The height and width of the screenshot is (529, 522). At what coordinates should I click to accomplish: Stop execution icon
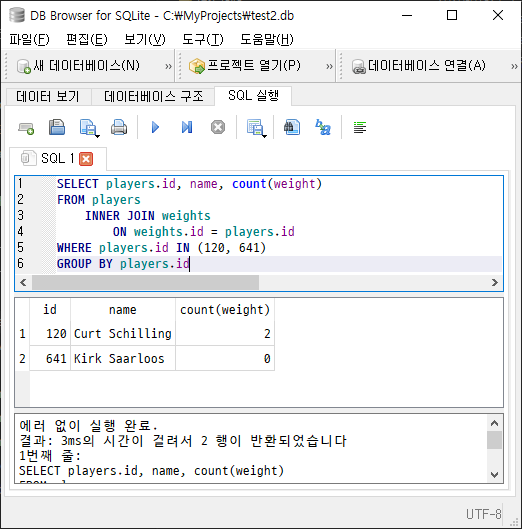[218, 128]
